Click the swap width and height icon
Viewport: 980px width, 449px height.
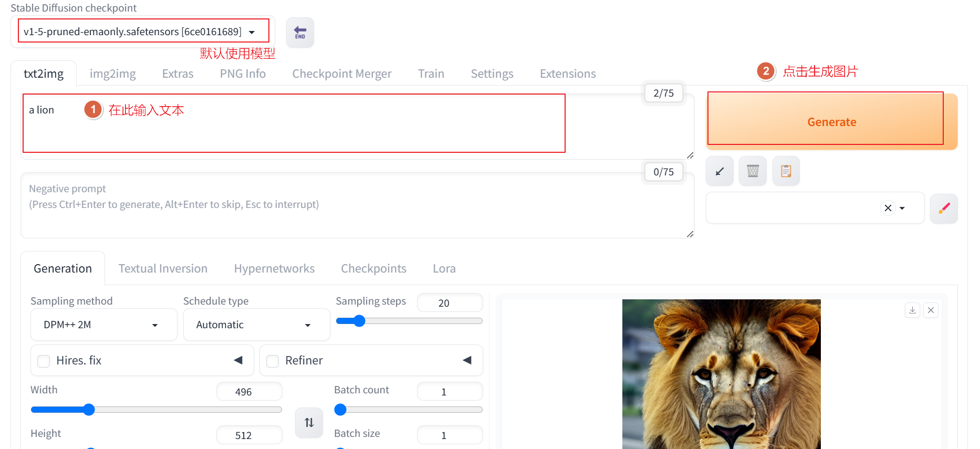click(x=309, y=422)
